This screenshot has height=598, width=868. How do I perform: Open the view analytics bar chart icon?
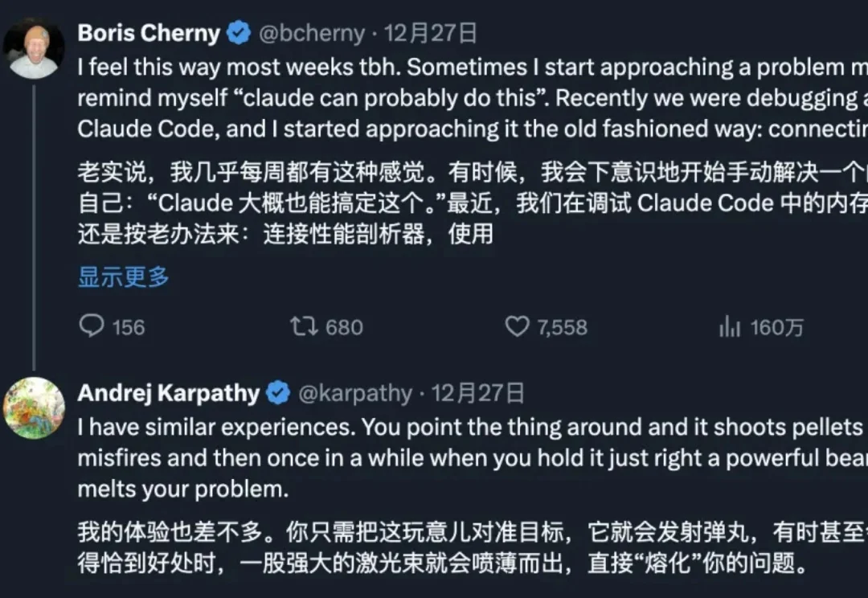(x=730, y=326)
